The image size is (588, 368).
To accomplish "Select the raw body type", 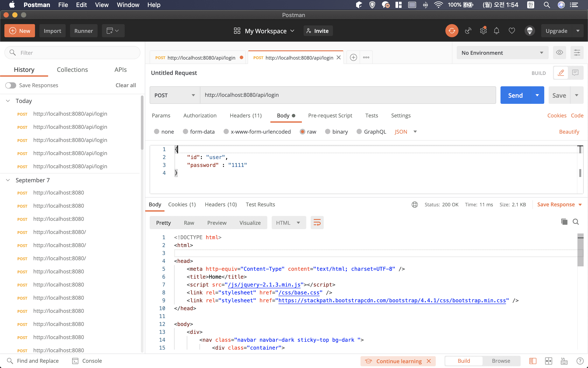I will pyautogui.click(x=303, y=131).
